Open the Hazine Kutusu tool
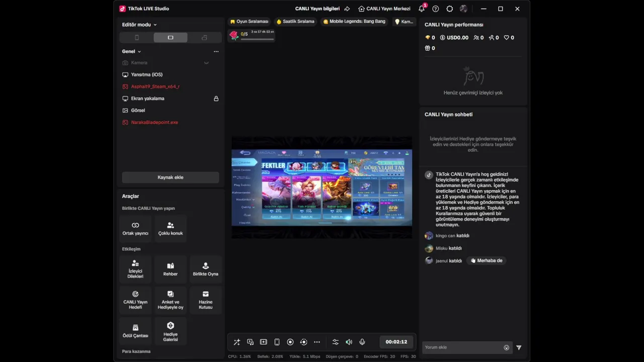This screenshot has height=362, width=644. pyautogui.click(x=206, y=300)
